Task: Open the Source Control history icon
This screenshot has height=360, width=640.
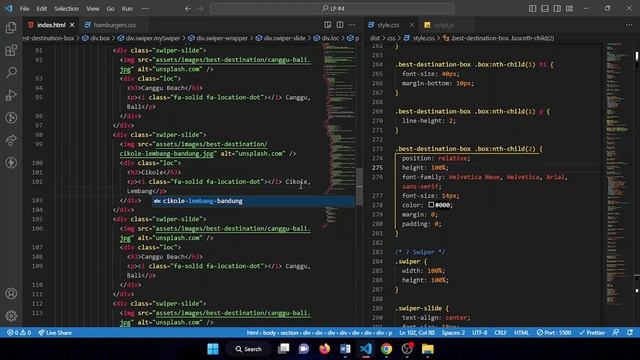Action: pyautogui.click(x=11, y=118)
